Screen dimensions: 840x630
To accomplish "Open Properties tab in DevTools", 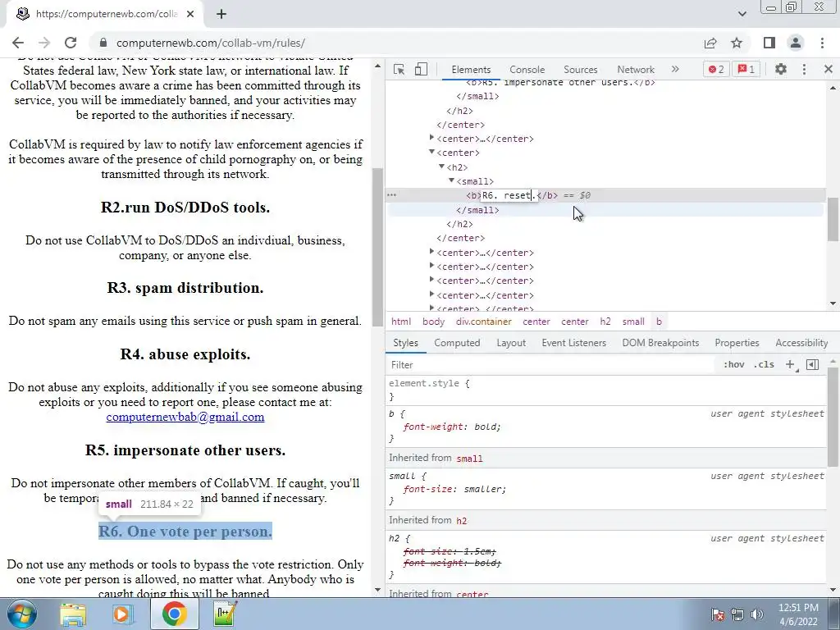I will click(x=737, y=343).
